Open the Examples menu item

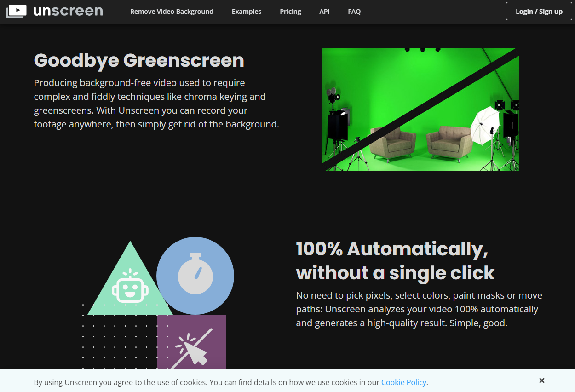[x=247, y=12]
